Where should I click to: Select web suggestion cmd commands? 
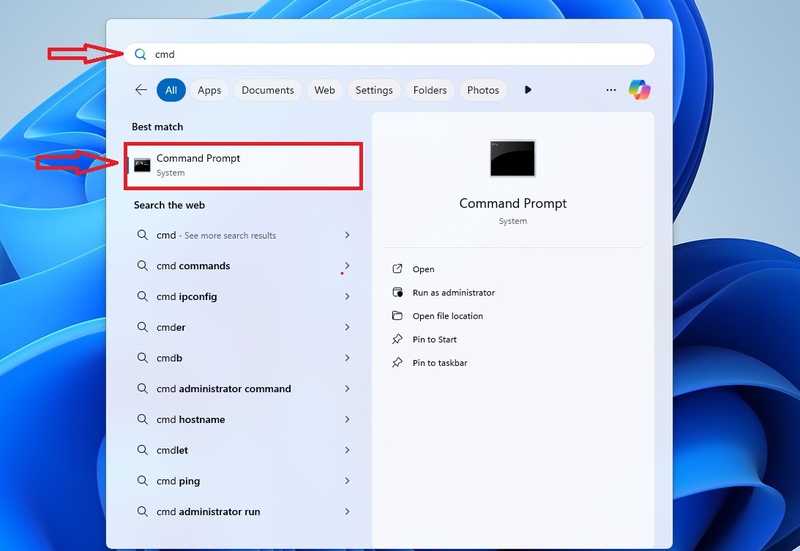click(243, 266)
